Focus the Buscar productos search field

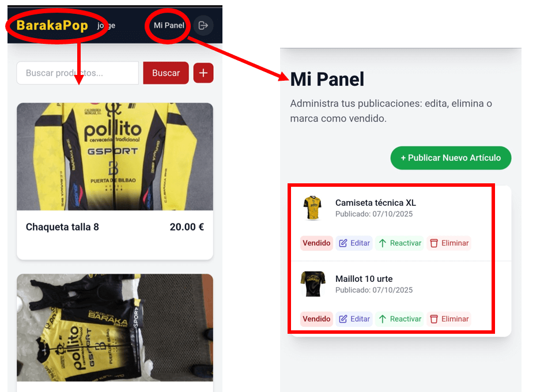point(78,73)
